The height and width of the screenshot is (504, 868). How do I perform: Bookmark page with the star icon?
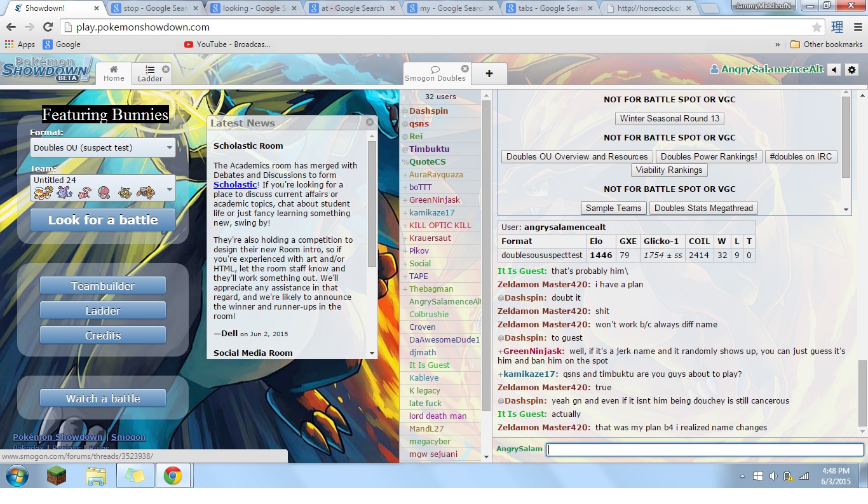click(817, 27)
